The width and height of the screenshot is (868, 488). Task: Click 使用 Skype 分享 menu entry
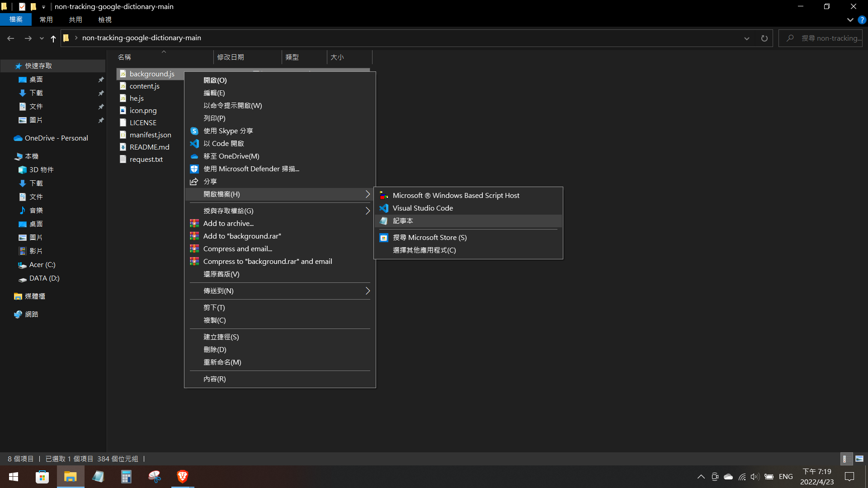(228, 131)
